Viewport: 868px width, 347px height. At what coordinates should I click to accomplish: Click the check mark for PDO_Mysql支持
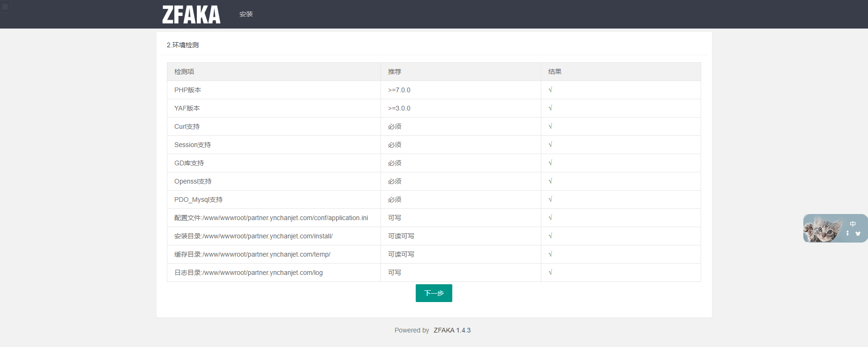point(550,199)
